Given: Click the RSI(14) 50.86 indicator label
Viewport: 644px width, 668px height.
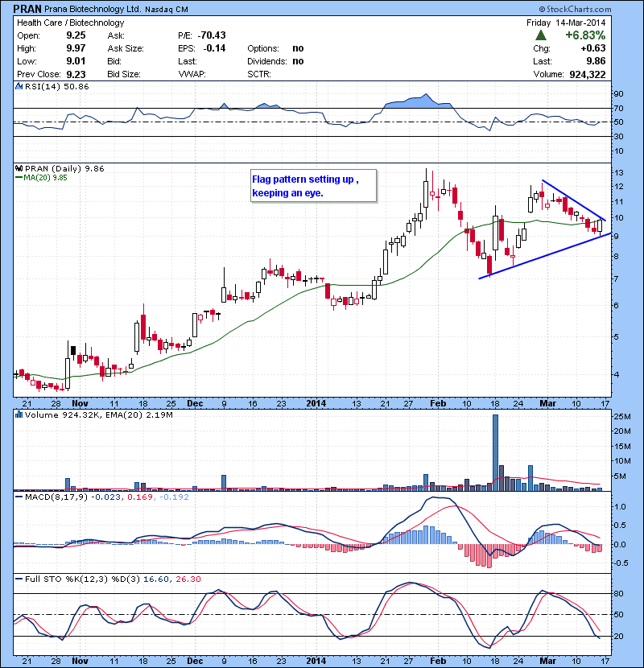Looking at the screenshot, I should point(56,86).
